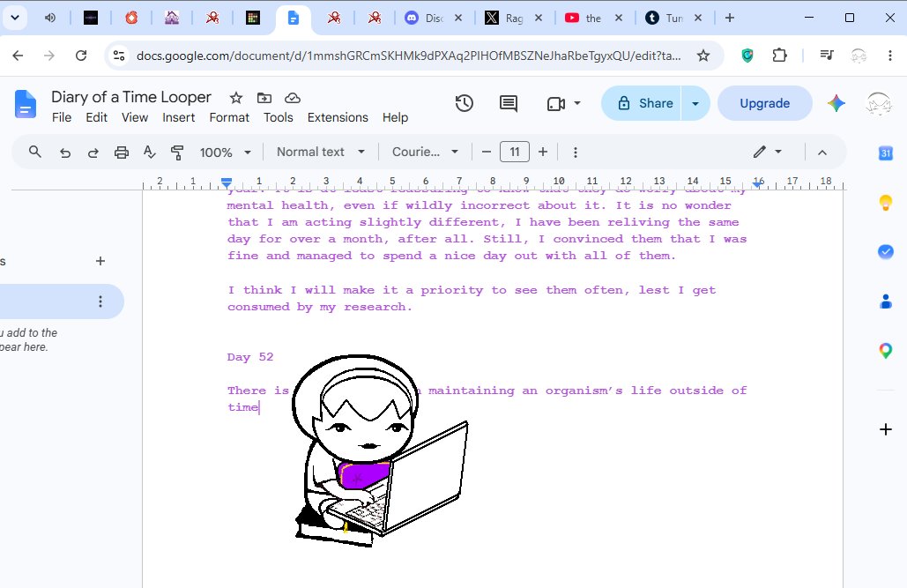Open Google Calendar side panel
Viewport: 907px width, 588px height.
pyautogui.click(x=886, y=153)
